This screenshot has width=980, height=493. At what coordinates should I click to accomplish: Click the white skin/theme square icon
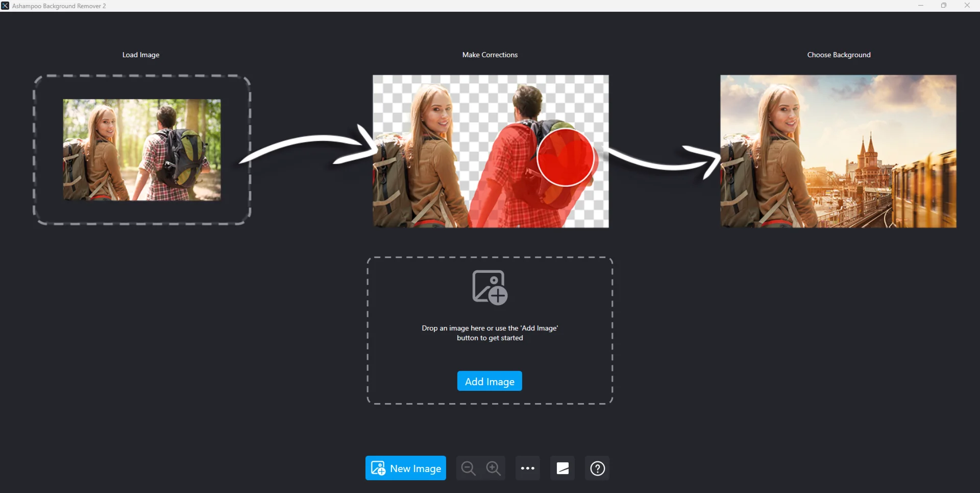click(x=562, y=468)
